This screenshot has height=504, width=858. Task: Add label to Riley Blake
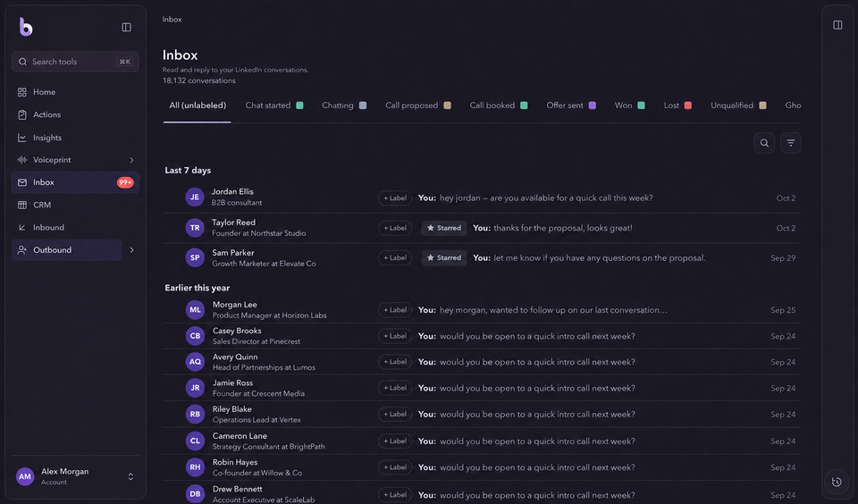click(x=395, y=415)
